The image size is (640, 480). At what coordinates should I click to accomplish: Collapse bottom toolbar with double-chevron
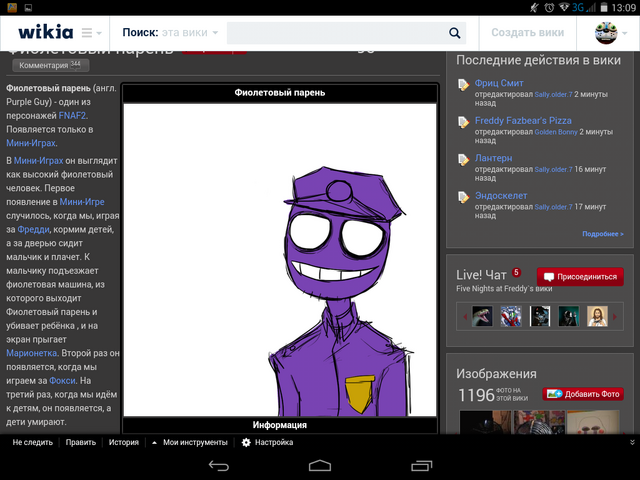coord(632,442)
